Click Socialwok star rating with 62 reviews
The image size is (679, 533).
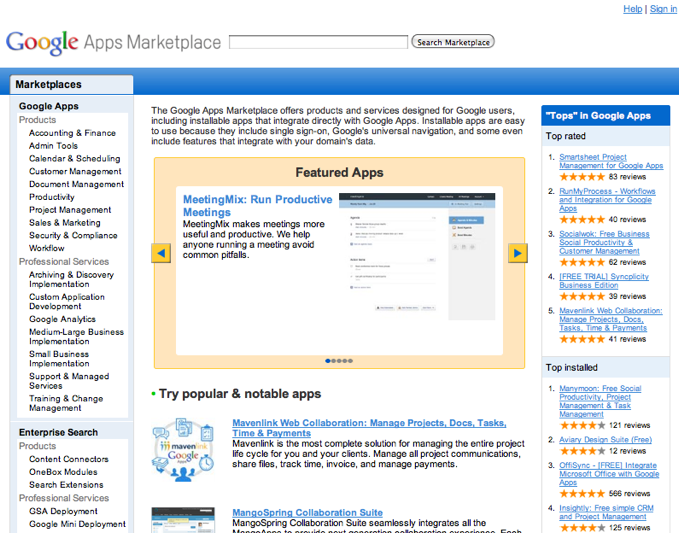coord(582,262)
